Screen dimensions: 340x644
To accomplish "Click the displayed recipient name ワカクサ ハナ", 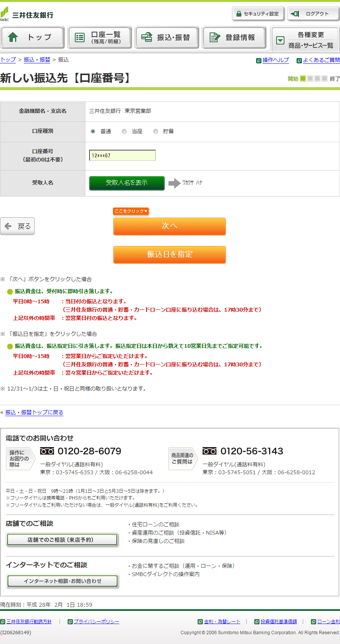I will (x=192, y=183).
